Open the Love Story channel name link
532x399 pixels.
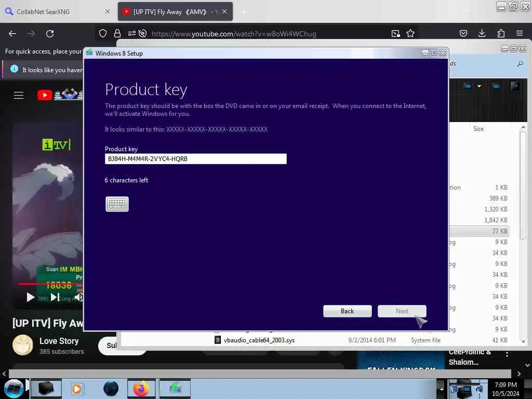point(59,341)
